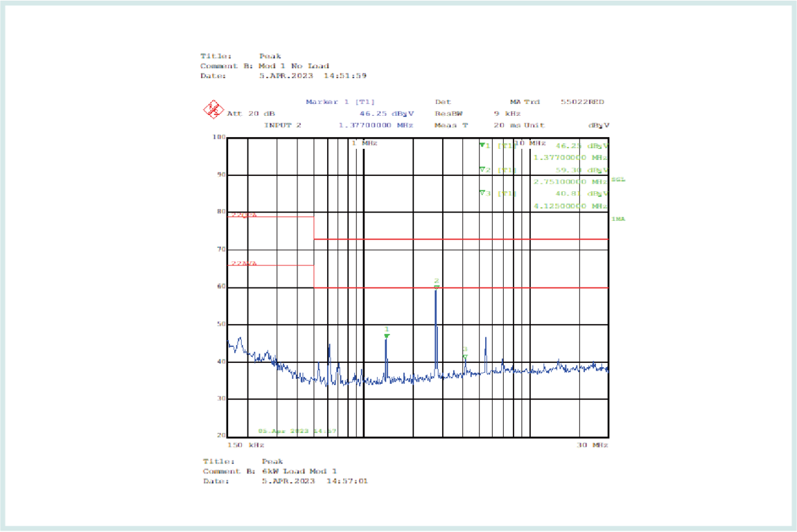Select marker 3 triangle near 4.125 MHz
The width and height of the screenshot is (797, 532).
464,355
